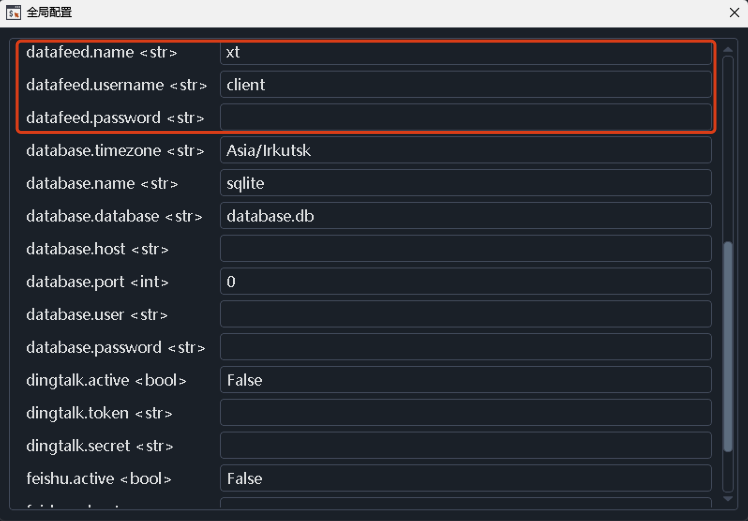Screen dimensions: 748x521
Task: Click the vertical scrollbar thumb
Action: coord(727,346)
